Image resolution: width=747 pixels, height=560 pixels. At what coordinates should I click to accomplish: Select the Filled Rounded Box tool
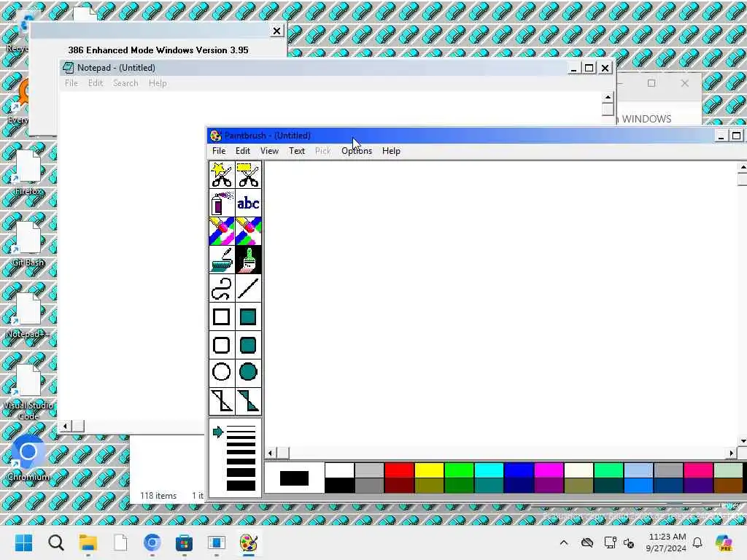click(248, 345)
